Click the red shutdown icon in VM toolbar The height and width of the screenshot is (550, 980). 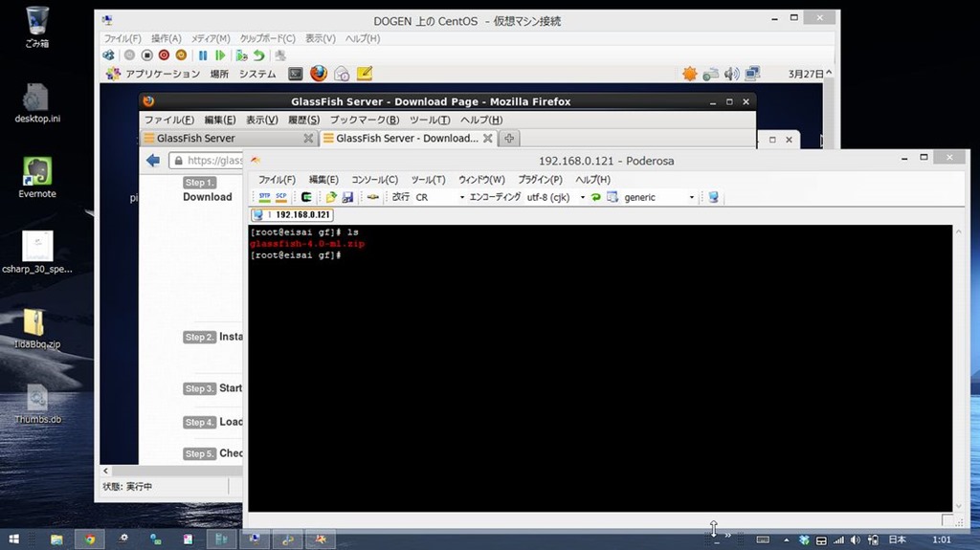(164, 55)
